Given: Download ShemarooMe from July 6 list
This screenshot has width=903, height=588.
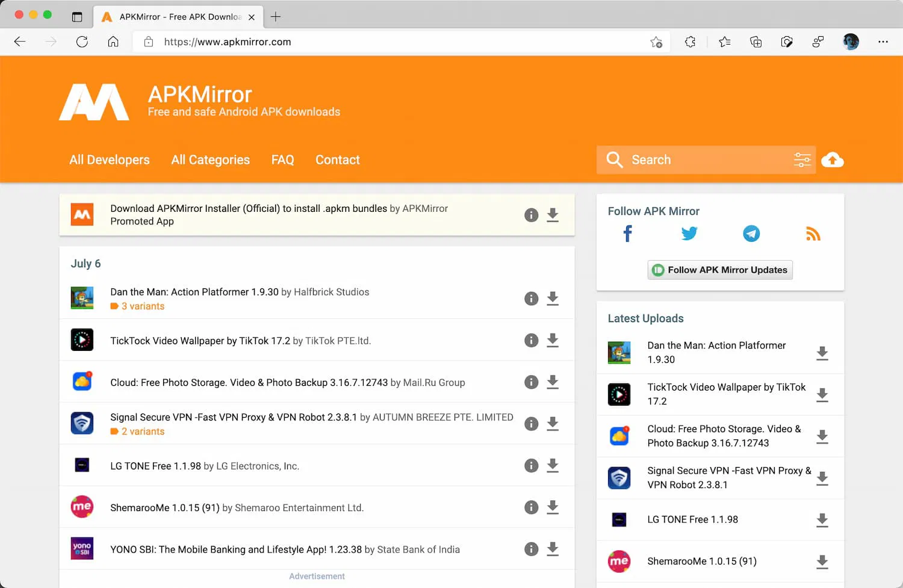Looking at the screenshot, I should click(553, 507).
